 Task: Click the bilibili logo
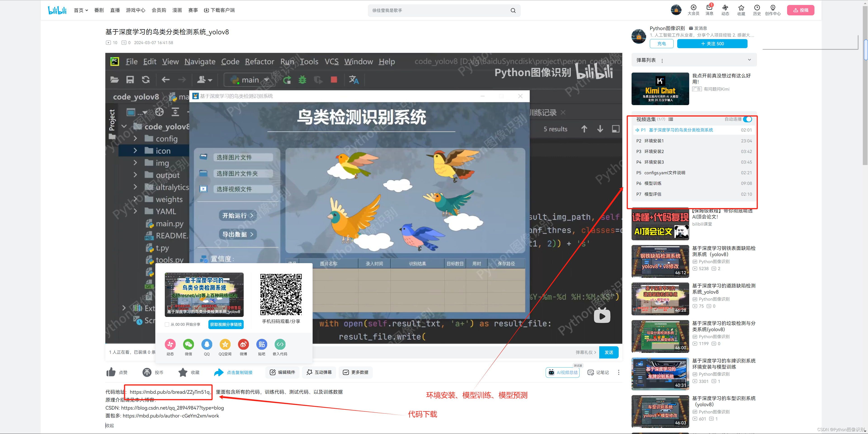(x=57, y=10)
